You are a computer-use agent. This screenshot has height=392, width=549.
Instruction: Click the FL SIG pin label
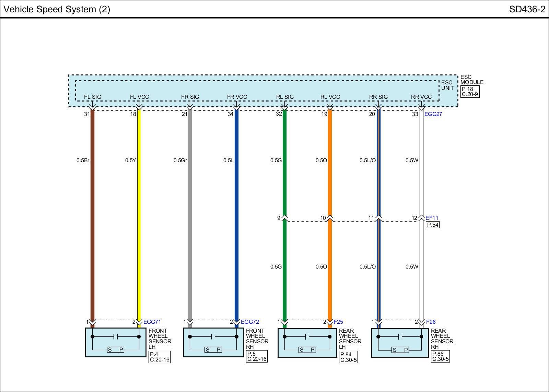coord(93,97)
